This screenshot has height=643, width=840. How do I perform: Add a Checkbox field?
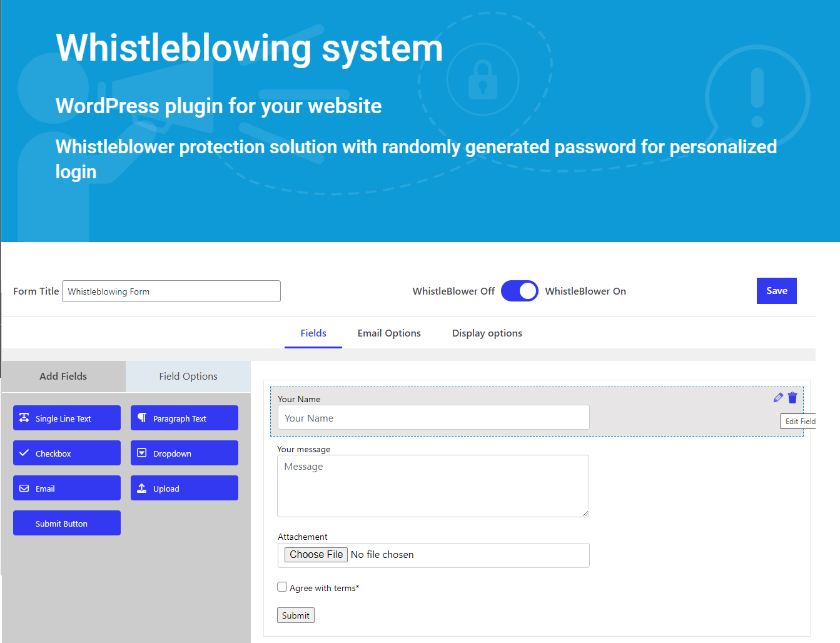[x=67, y=453]
